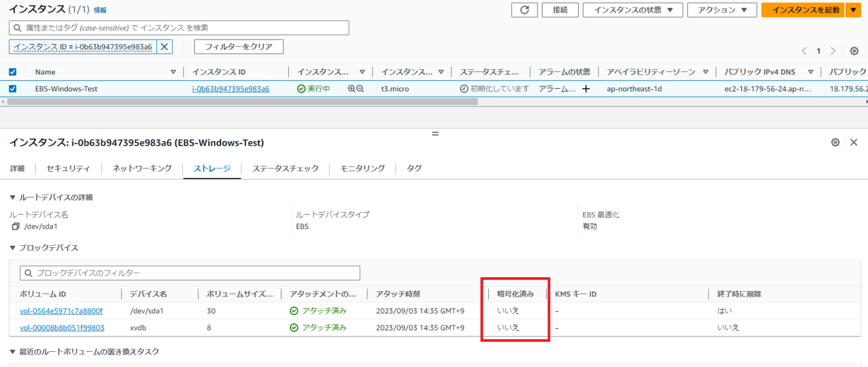The width and height of the screenshot is (868, 367).
Task: Toggle the select-all instances checkbox
Action: click(13, 72)
